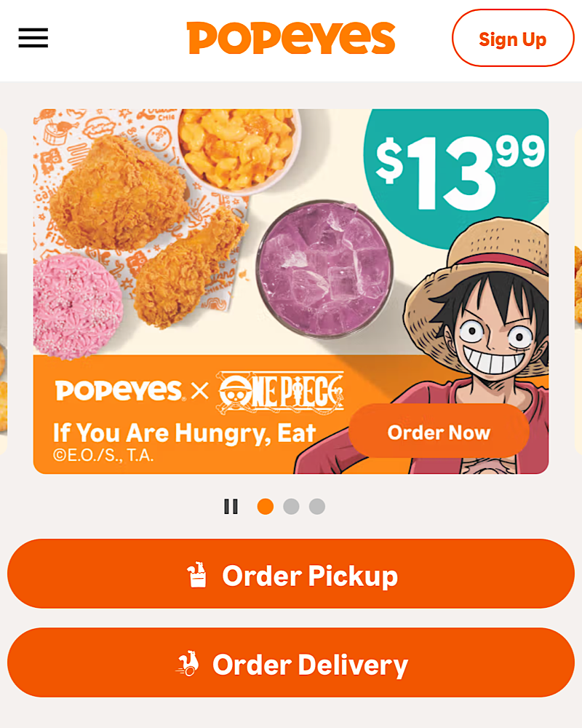The height and width of the screenshot is (728, 582).
Task: Select the first orange carousel dot
Action: 266,507
